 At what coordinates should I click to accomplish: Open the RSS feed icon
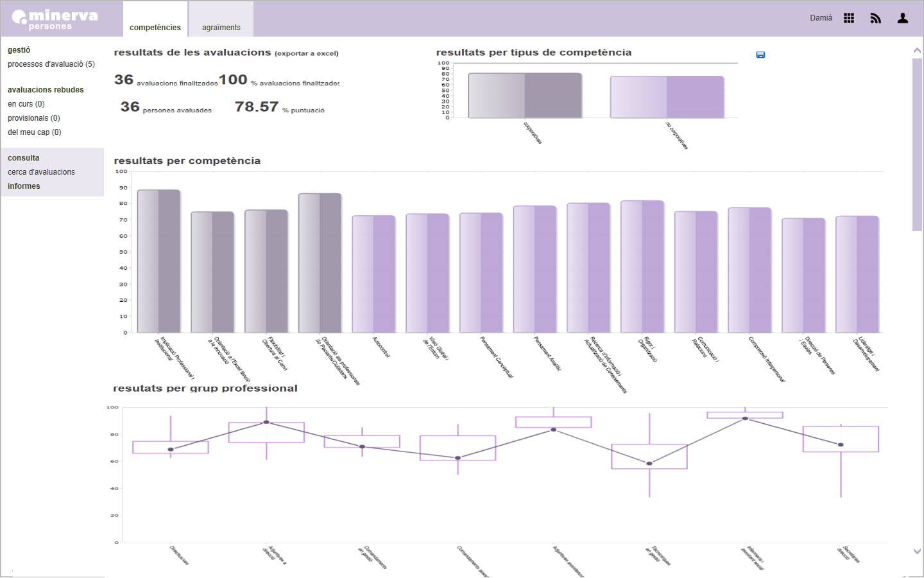coord(876,18)
